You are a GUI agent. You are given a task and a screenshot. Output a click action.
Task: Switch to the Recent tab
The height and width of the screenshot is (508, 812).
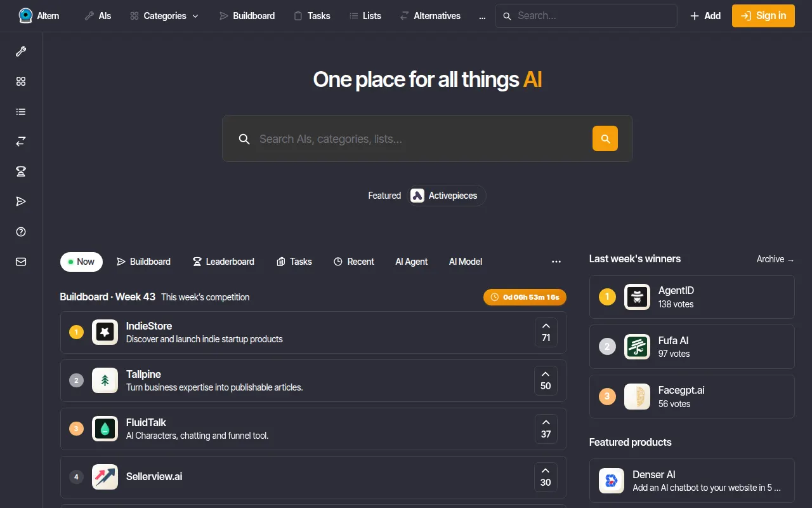point(354,262)
